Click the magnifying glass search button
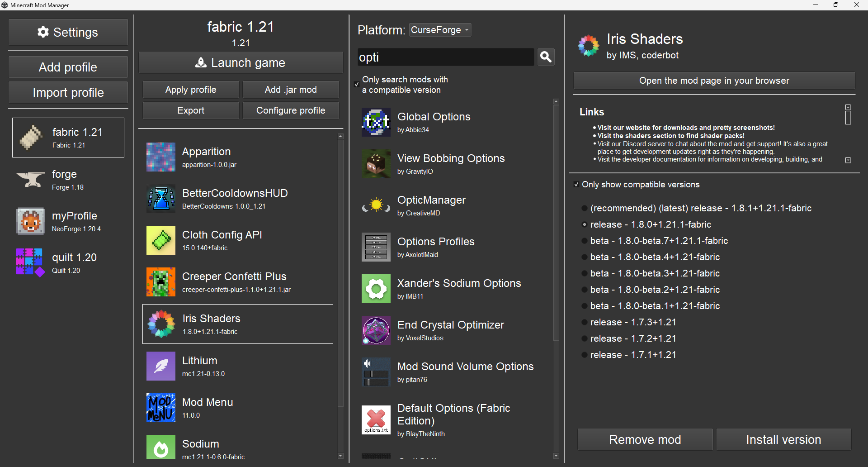 coord(546,57)
